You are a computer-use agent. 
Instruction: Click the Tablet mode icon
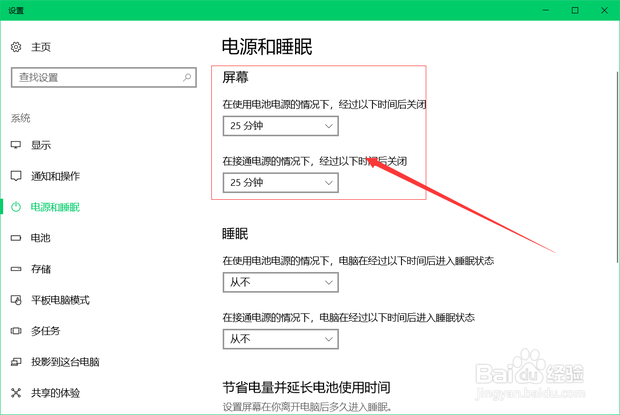coord(16,300)
